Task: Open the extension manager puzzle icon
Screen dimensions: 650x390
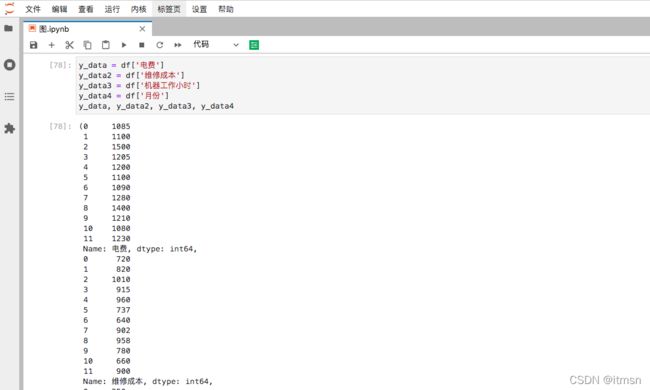Action: click(x=9, y=128)
